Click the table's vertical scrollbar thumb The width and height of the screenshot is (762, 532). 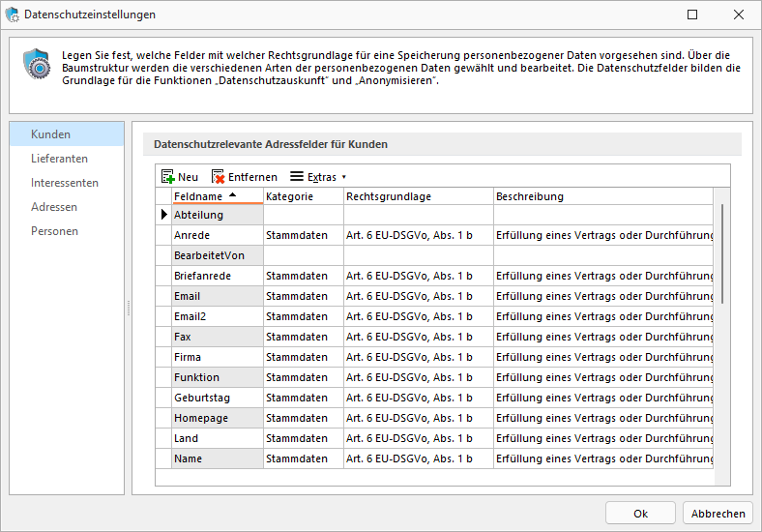(x=722, y=253)
